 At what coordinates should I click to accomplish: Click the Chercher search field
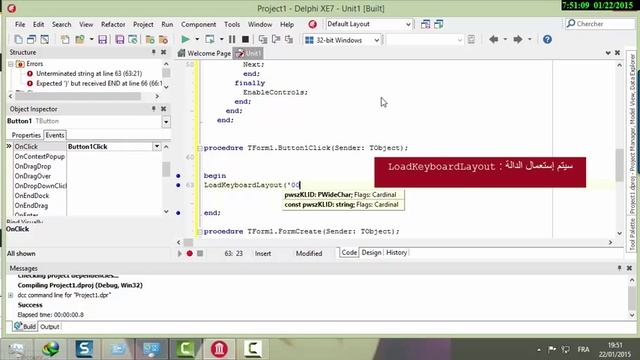coord(600,24)
